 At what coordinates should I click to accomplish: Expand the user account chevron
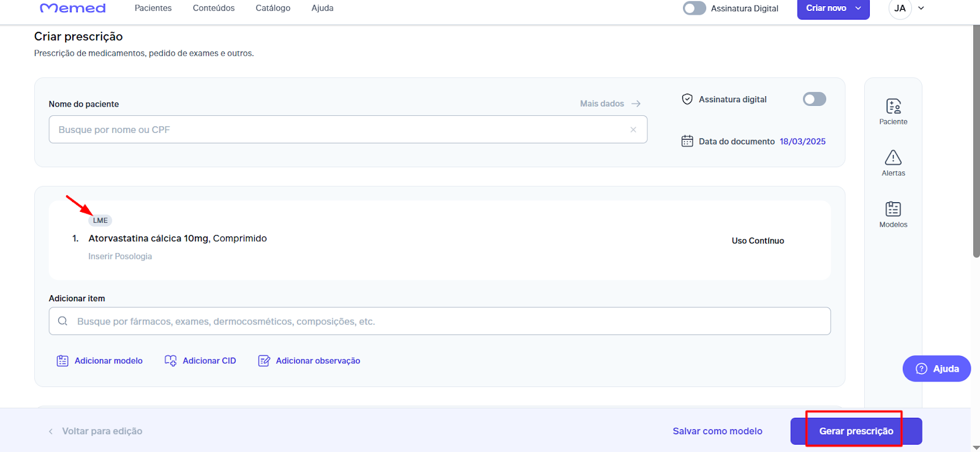[x=921, y=8]
